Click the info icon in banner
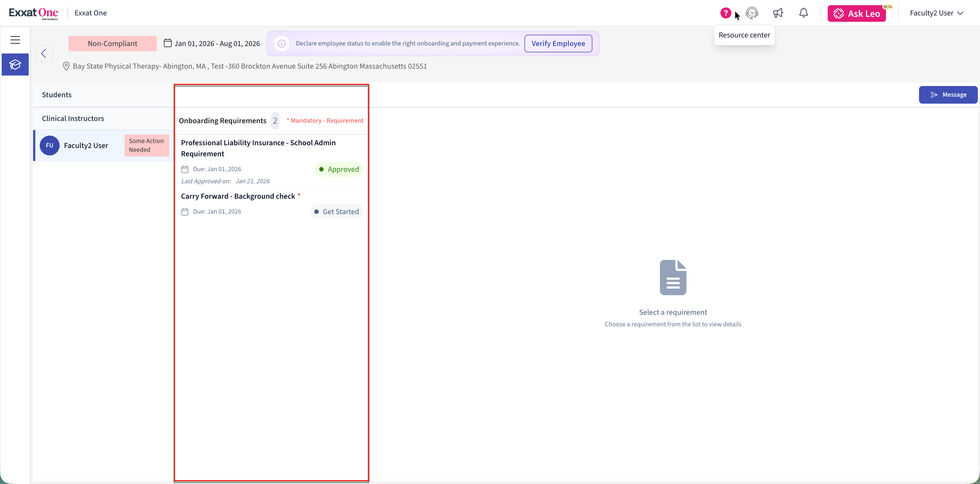980x484 pixels. click(281, 43)
